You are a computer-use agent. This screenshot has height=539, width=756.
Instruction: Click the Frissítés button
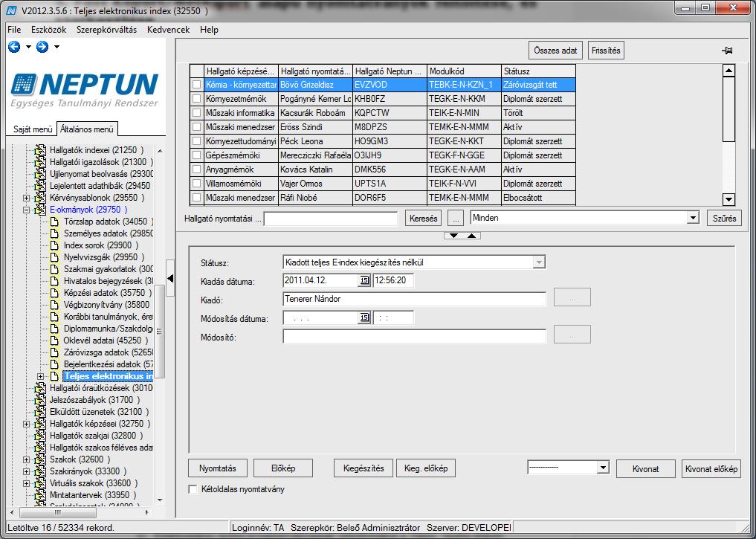click(x=606, y=51)
